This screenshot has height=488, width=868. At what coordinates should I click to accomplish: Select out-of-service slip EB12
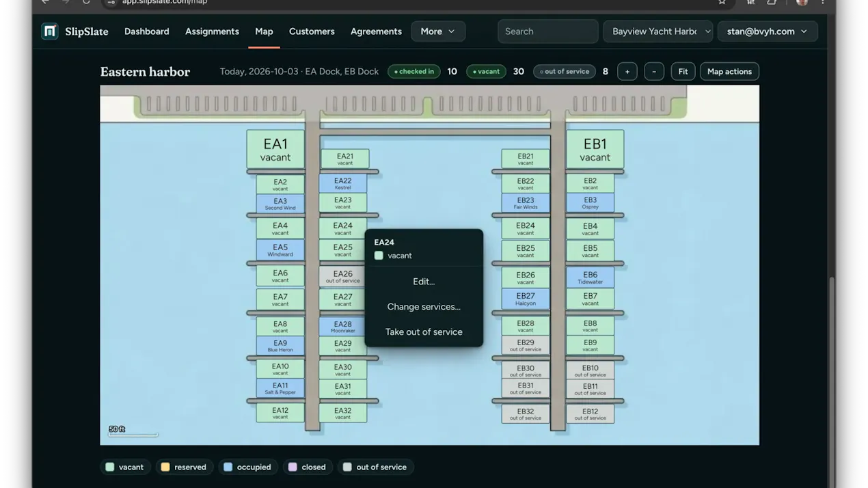pos(591,414)
